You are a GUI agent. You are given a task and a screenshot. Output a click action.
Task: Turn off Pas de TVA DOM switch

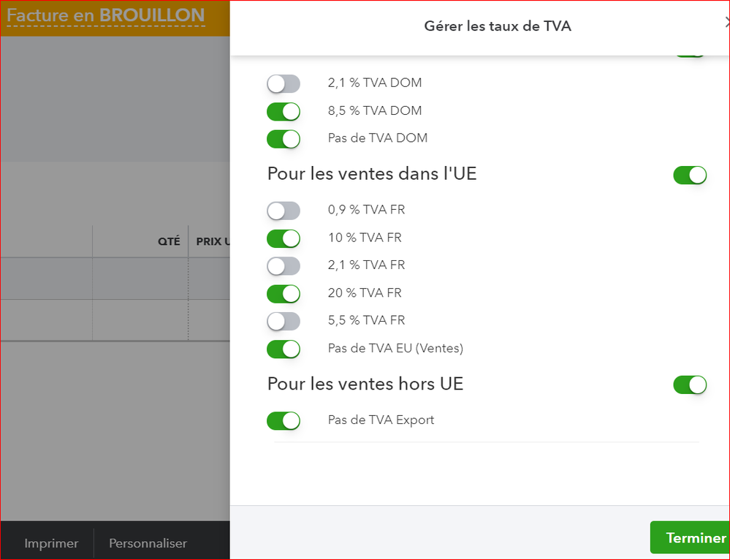coord(284,139)
